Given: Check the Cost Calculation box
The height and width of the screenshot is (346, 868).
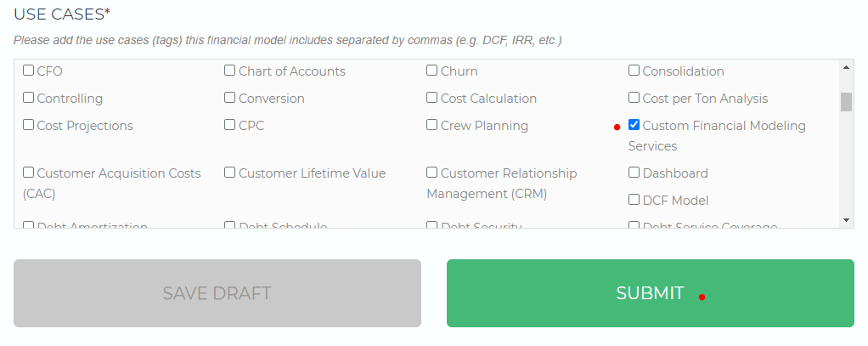Looking at the screenshot, I should [431, 98].
